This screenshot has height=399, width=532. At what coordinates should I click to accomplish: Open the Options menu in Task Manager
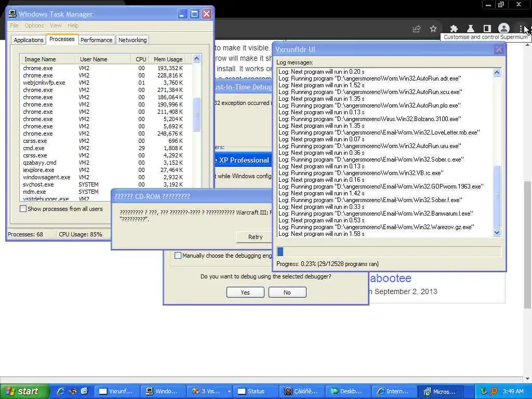[34, 25]
